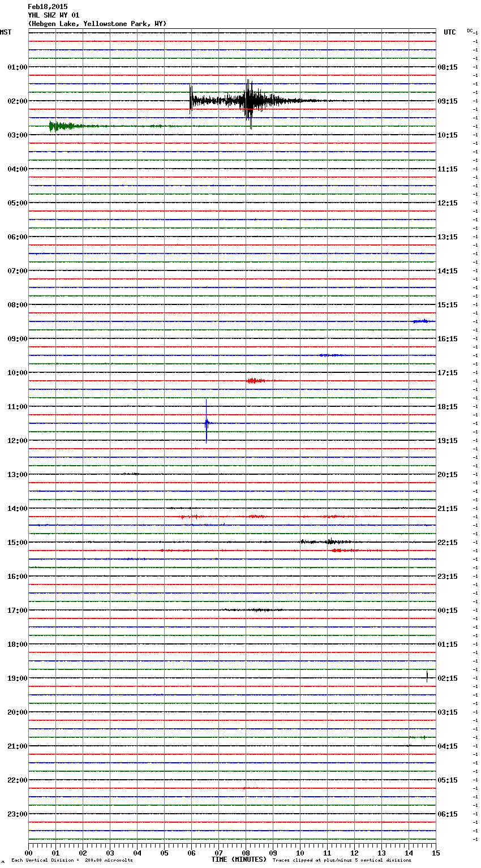This screenshot has width=481, height=868.
Task: Click '(Hebgen Lake, Yellowstone Park, WY)' location text
Action: point(97,24)
